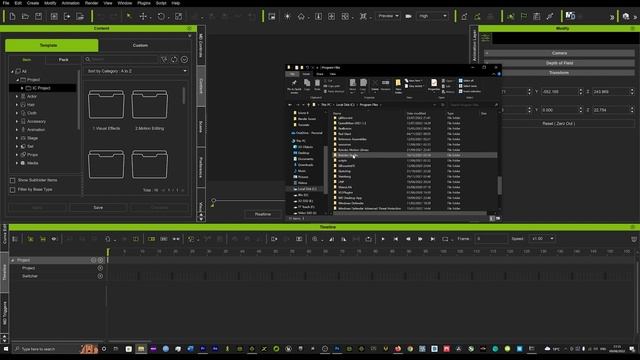This screenshot has height=360, width=640.
Task: Click the Save button in Content panel
Action: point(98,207)
